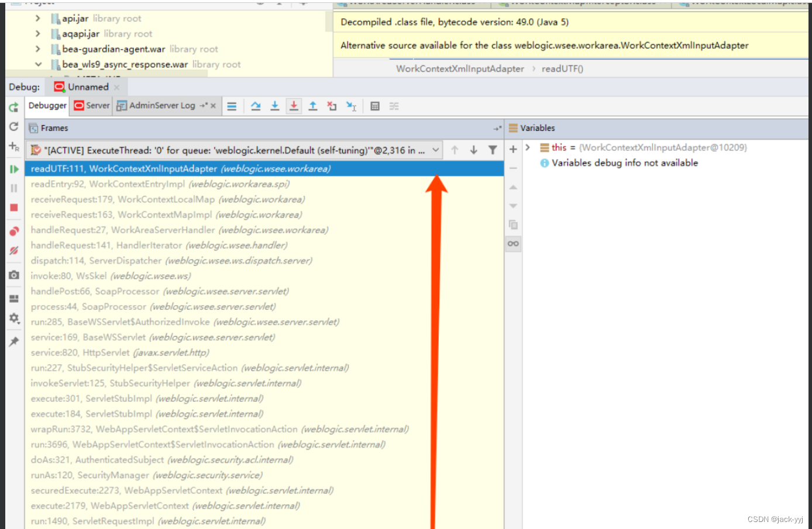This screenshot has height=529, width=812.
Task: Switch to the Debugger tab
Action: coord(47,106)
